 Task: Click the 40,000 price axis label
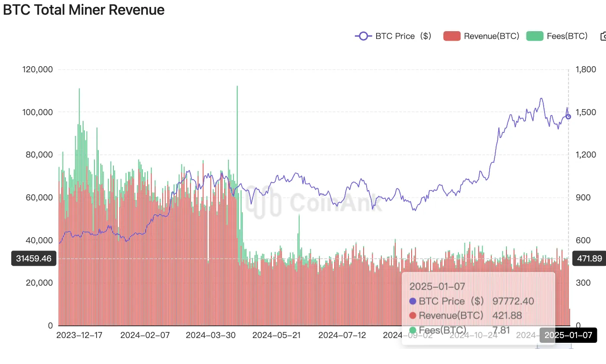[x=39, y=240]
